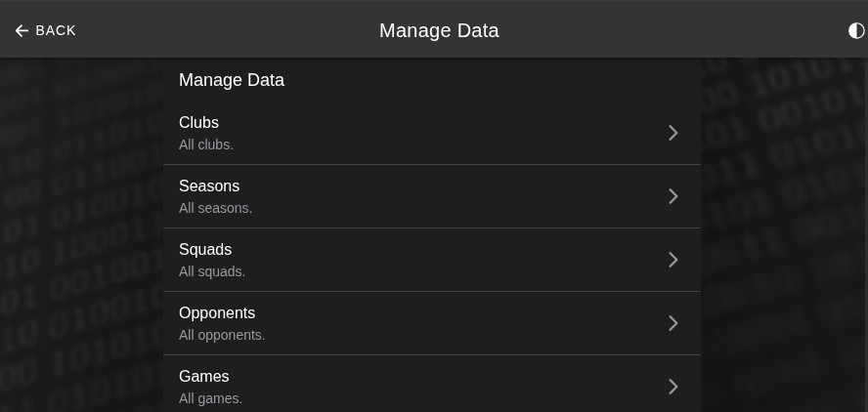Open the Games chevron arrow
Screen dimensions: 868x412
pyautogui.click(x=673, y=387)
